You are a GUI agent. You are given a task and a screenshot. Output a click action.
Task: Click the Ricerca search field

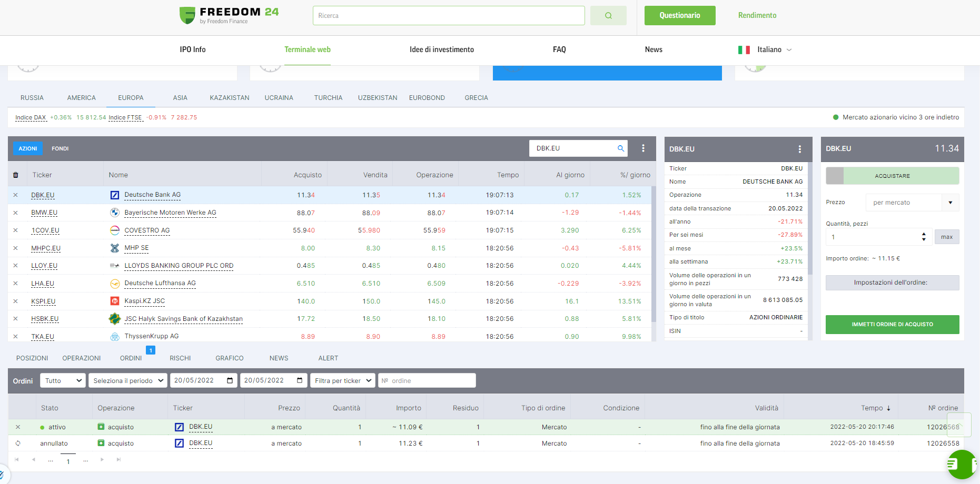point(449,16)
